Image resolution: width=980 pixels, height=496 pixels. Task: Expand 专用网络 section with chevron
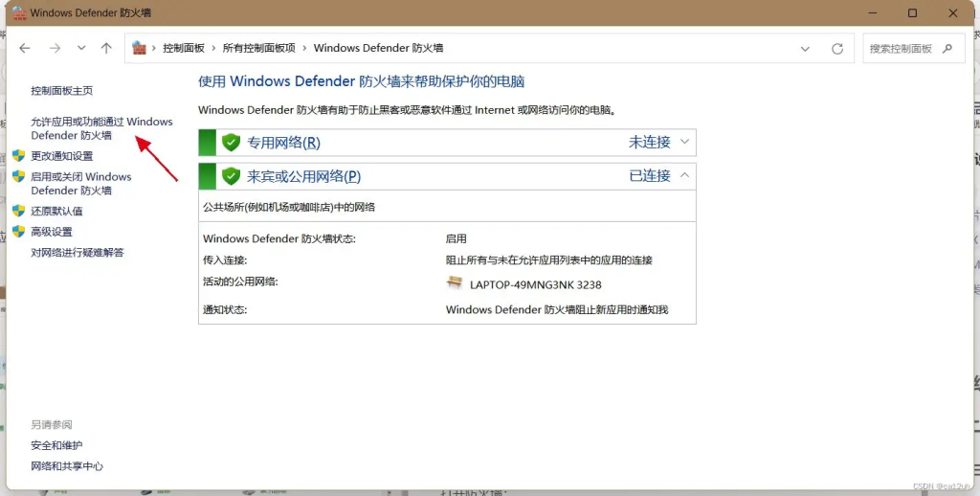click(684, 142)
